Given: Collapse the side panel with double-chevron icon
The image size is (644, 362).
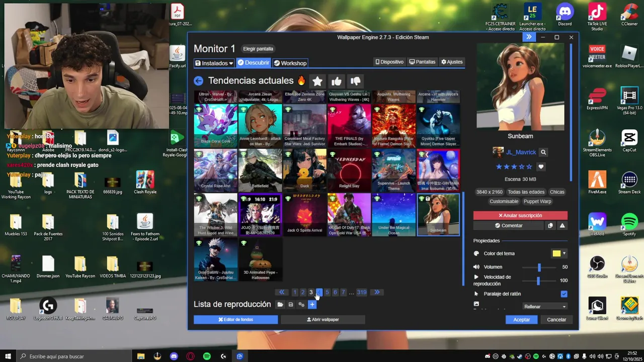Looking at the screenshot, I should [529, 37].
